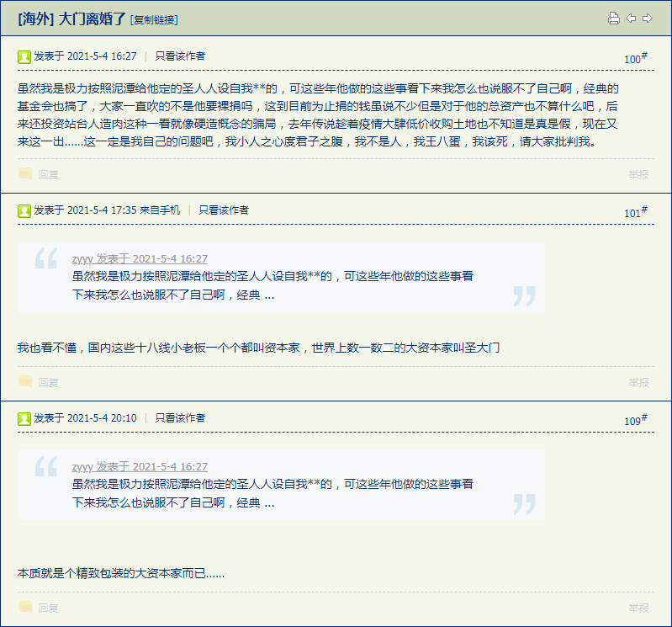Click post 101 timestamp 2021-5-4 17:35 来自手机
Image resolution: width=672 pixels, height=627 pixels.
point(124,210)
